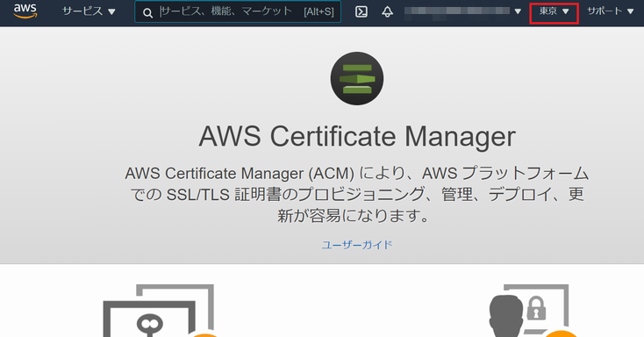Click the magnifier search icon

pyautogui.click(x=147, y=13)
